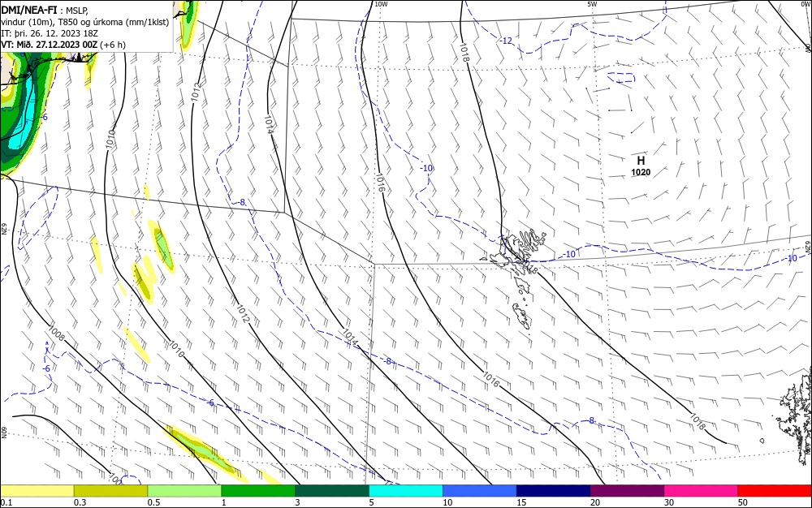
Task: Click the lower '1012' isobar label
Action: [x=242, y=313]
